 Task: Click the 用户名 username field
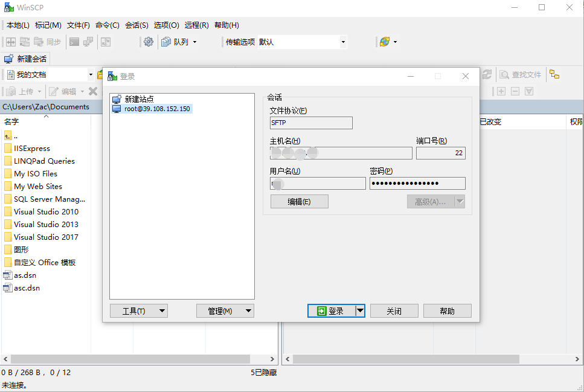pos(318,184)
